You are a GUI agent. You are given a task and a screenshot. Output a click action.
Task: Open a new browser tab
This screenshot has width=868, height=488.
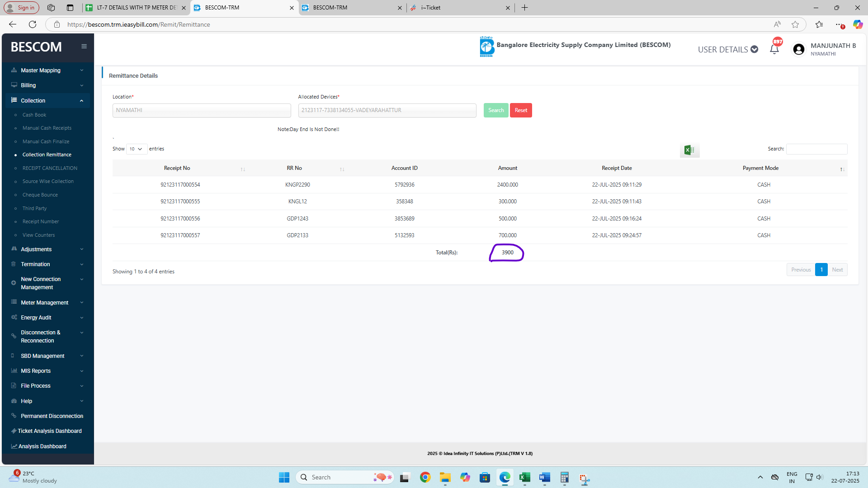tap(524, 8)
